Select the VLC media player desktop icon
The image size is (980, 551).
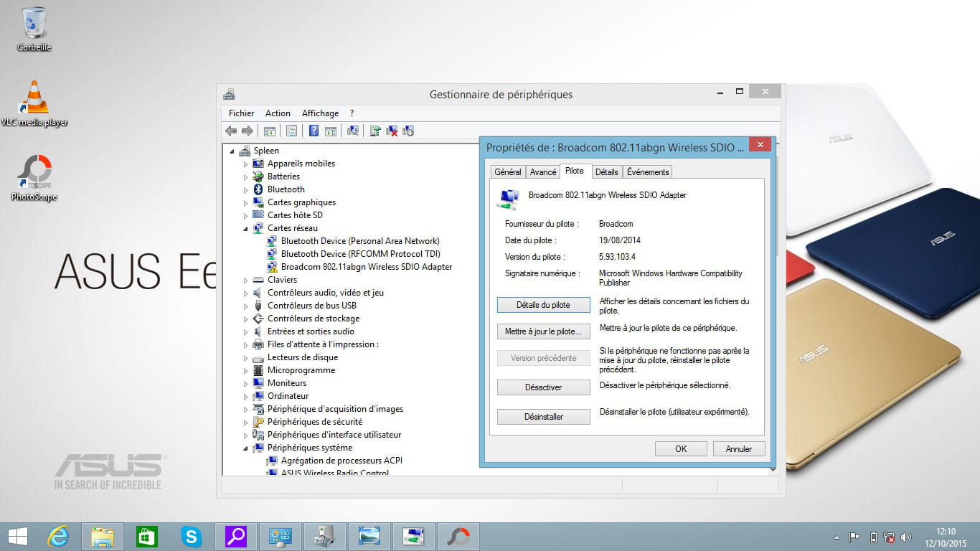(34, 104)
